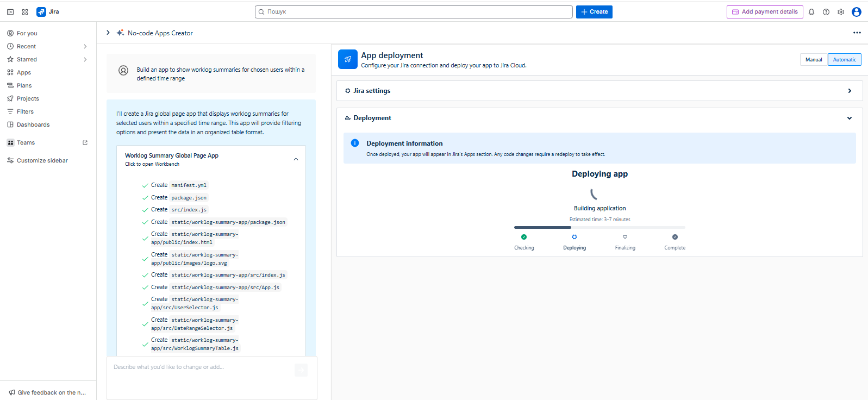
Task: Collapse the Deployment section
Action: click(x=850, y=118)
